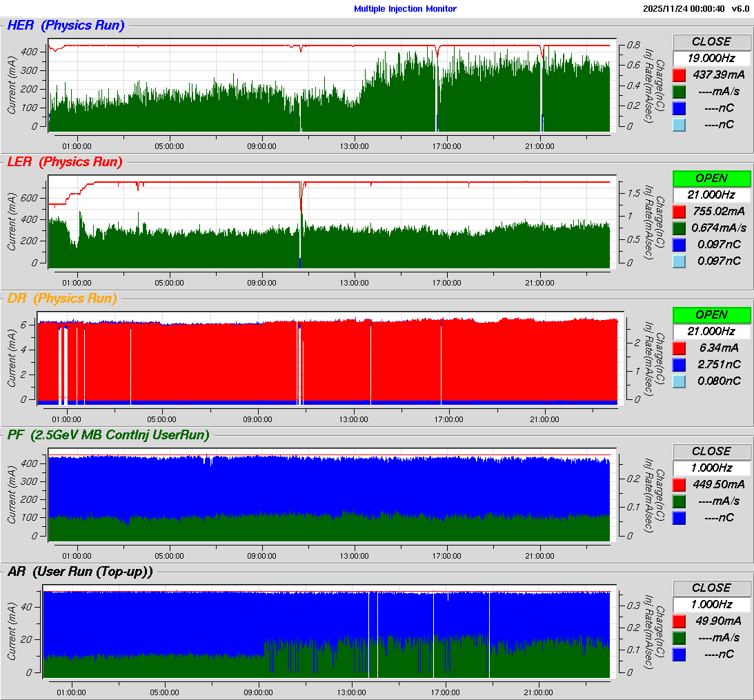The height and width of the screenshot is (700, 754).
Task: Click the HER 19.000Hz frequency field
Action: pos(711,58)
